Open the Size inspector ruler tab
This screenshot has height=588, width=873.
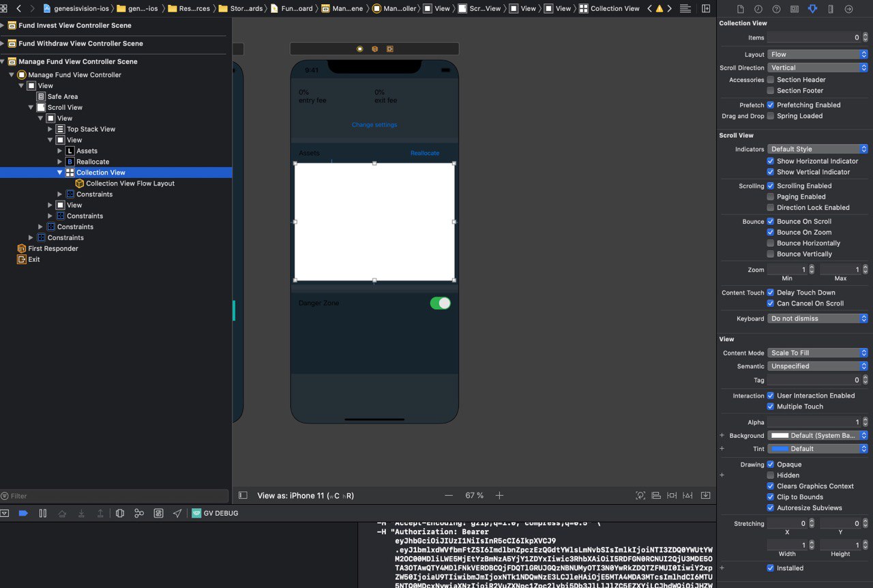click(830, 9)
